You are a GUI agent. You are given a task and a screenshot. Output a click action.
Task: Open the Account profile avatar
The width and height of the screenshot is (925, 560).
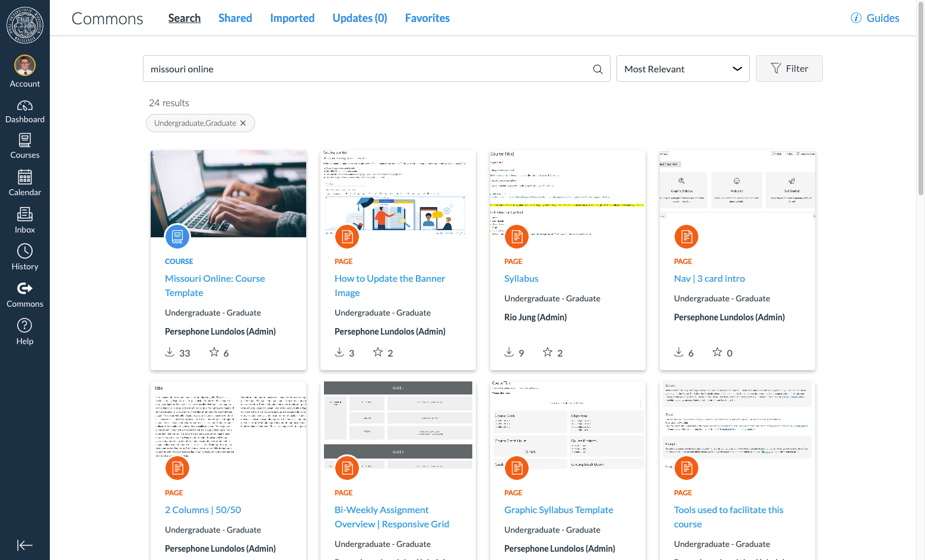coord(25,66)
